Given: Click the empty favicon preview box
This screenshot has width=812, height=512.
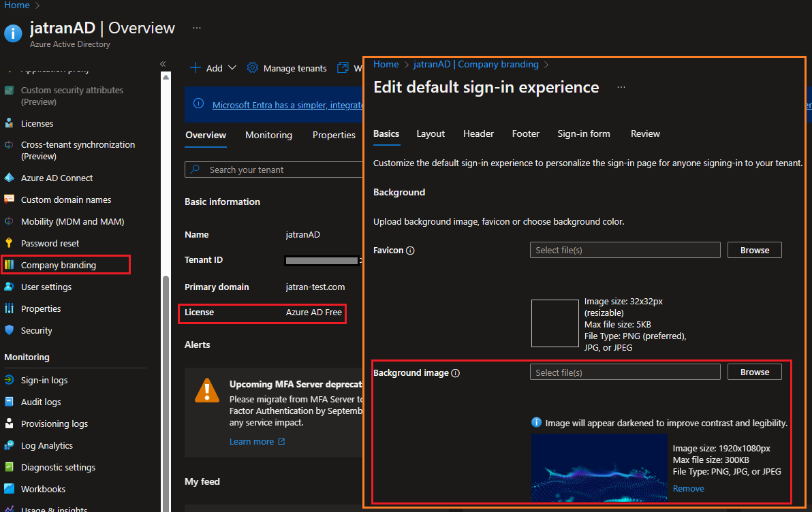Looking at the screenshot, I should point(555,323).
